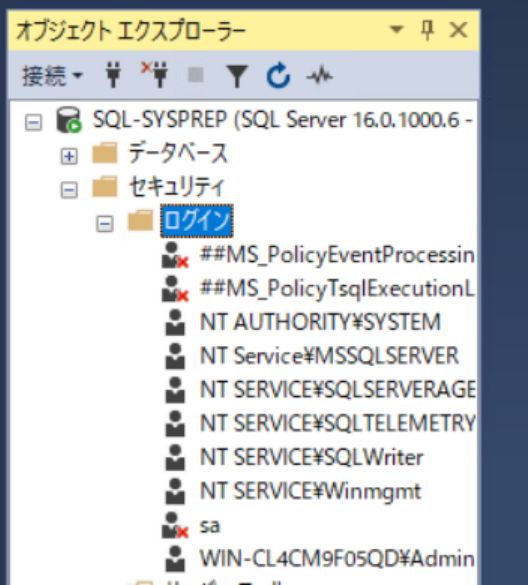
Task: Click the user icon beside NT SERVICE¥SQLWriter
Action: coord(175,457)
